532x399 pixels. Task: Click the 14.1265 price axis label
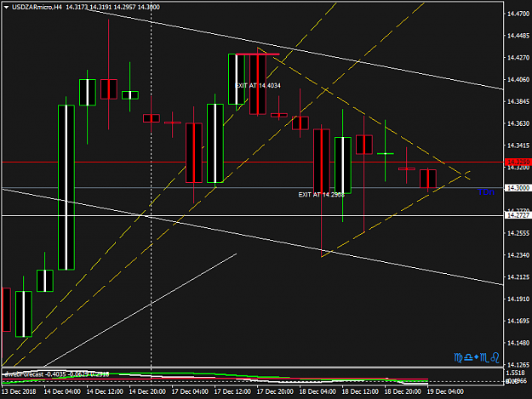pos(518,365)
